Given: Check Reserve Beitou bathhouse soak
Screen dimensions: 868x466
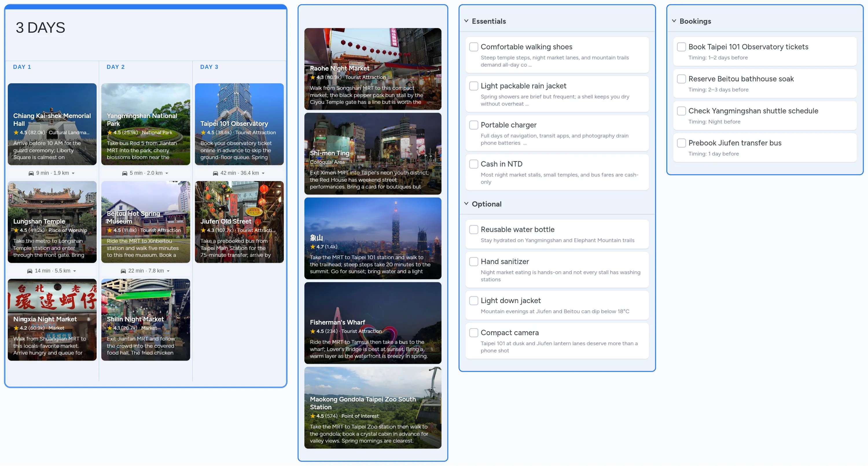Looking at the screenshot, I should [x=681, y=79].
